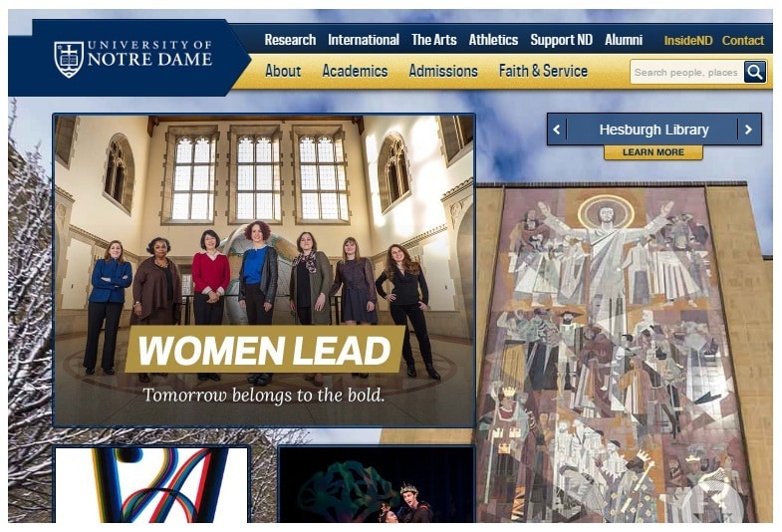Go to The Arts page
The height and width of the screenshot is (532, 782).
click(x=434, y=40)
